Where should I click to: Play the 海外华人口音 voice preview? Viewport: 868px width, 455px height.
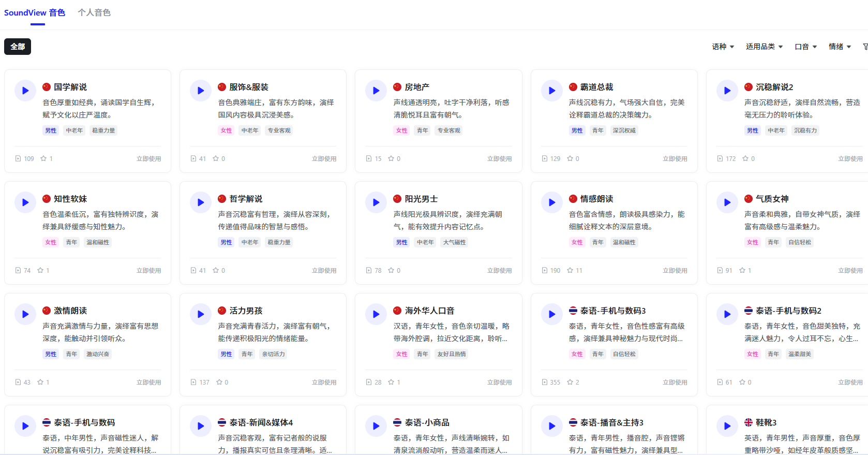coord(376,314)
